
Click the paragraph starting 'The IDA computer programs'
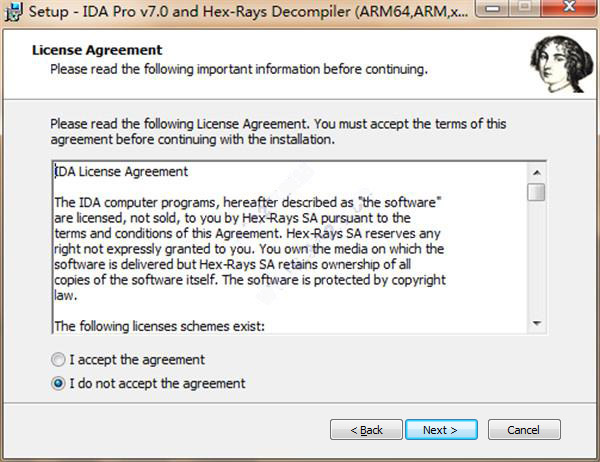pos(247,202)
